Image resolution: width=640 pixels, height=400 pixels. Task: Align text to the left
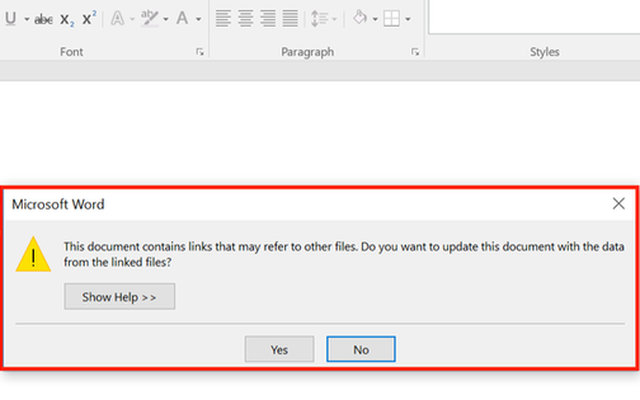tap(223, 19)
